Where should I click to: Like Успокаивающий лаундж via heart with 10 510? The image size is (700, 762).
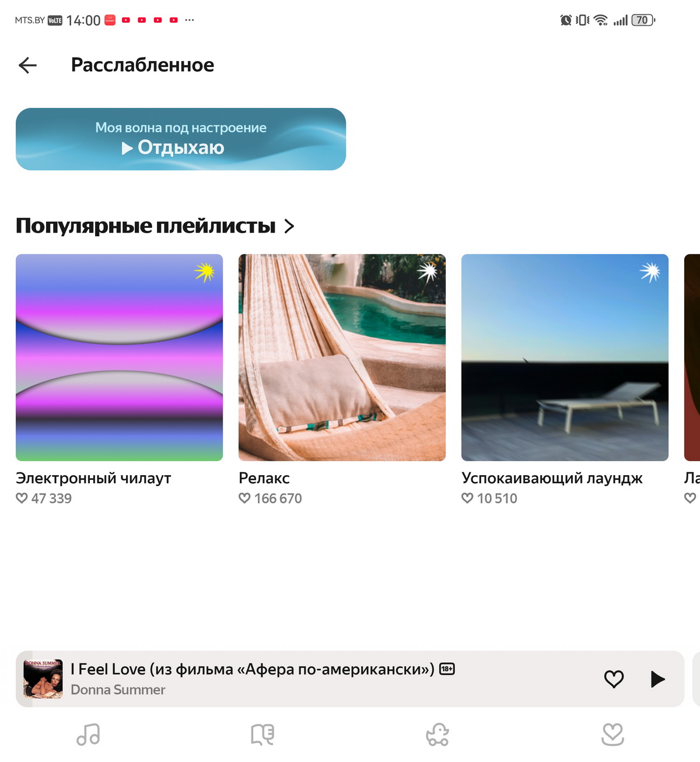coord(467,498)
